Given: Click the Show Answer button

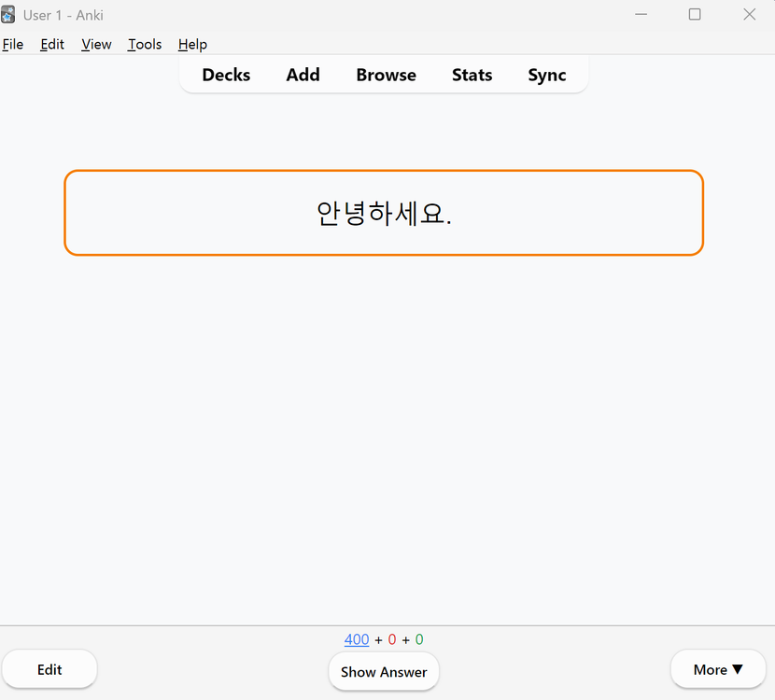Looking at the screenshot, I should [384, 672].
